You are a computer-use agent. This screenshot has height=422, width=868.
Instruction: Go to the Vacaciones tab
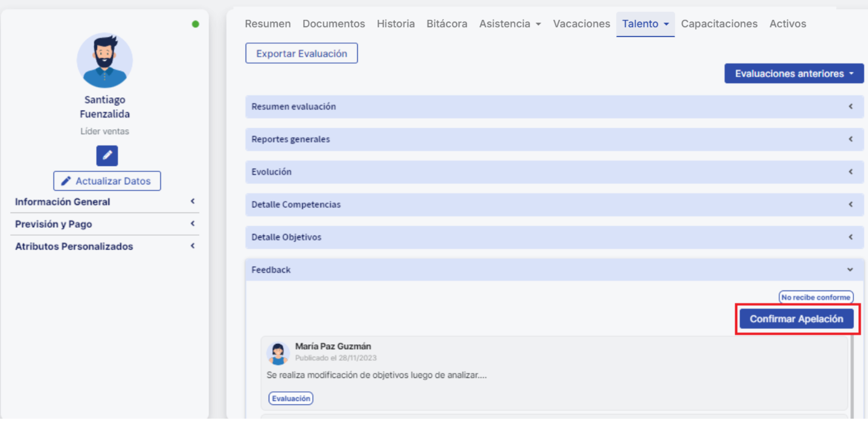tap(581, 24)
